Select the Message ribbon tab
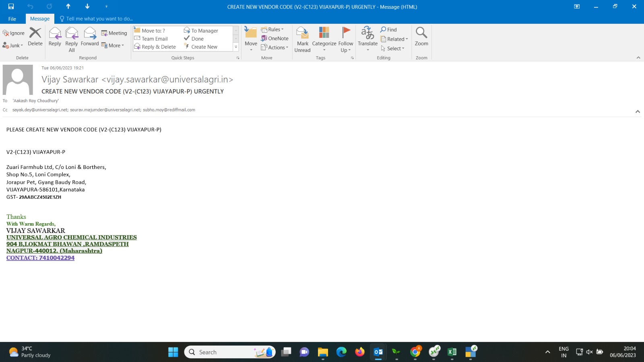The height and width of the screenshot is (362, 644). (40, 19)
